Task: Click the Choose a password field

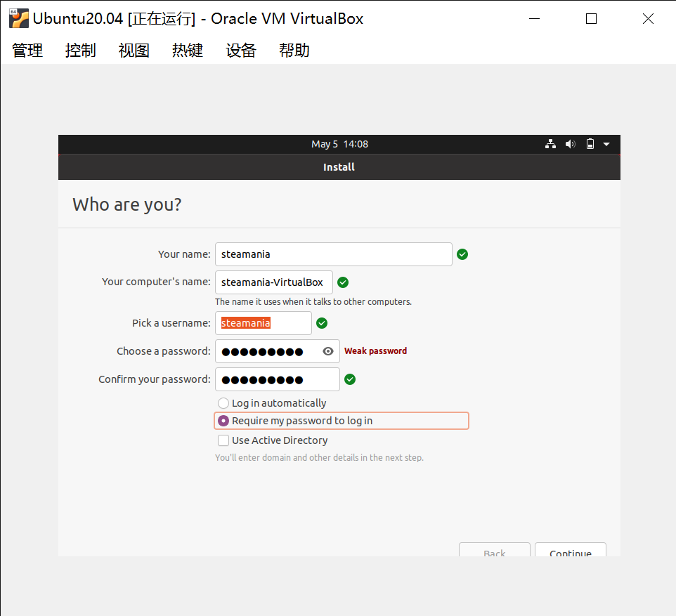Action: pos(277,351)
